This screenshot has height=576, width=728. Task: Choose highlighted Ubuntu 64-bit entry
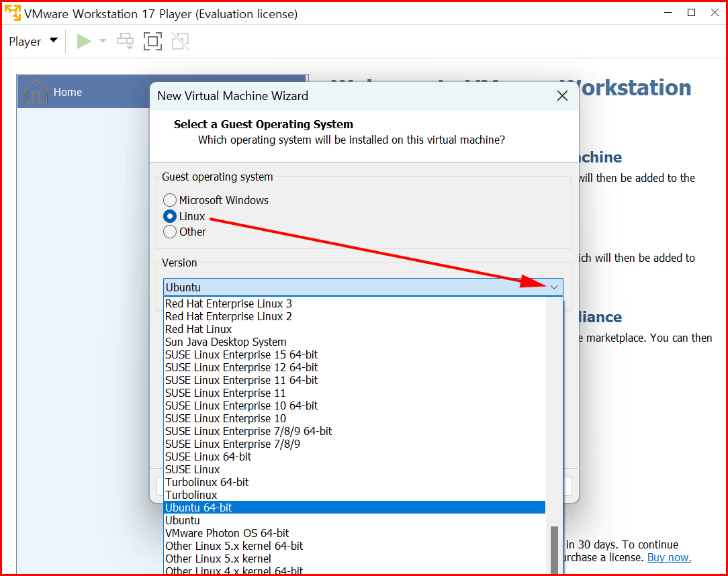click(x=355, y=508)
